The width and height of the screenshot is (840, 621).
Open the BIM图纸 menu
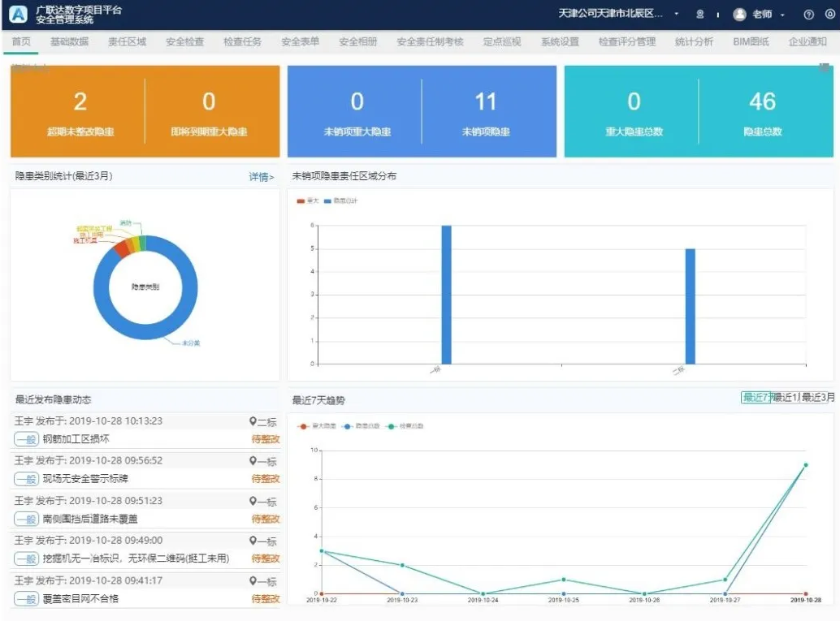751,41
